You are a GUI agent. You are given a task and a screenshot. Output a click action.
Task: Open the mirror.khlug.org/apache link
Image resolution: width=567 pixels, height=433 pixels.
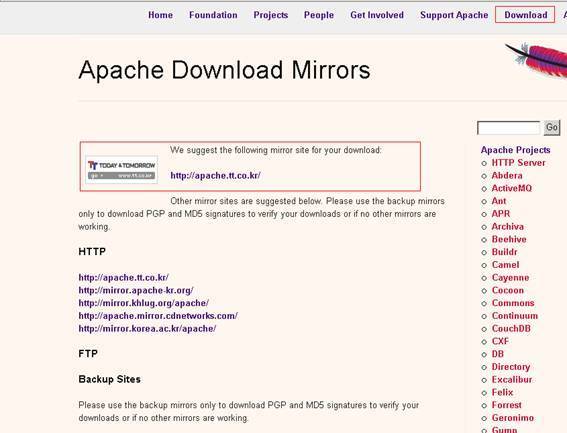(x=144, y=303)
